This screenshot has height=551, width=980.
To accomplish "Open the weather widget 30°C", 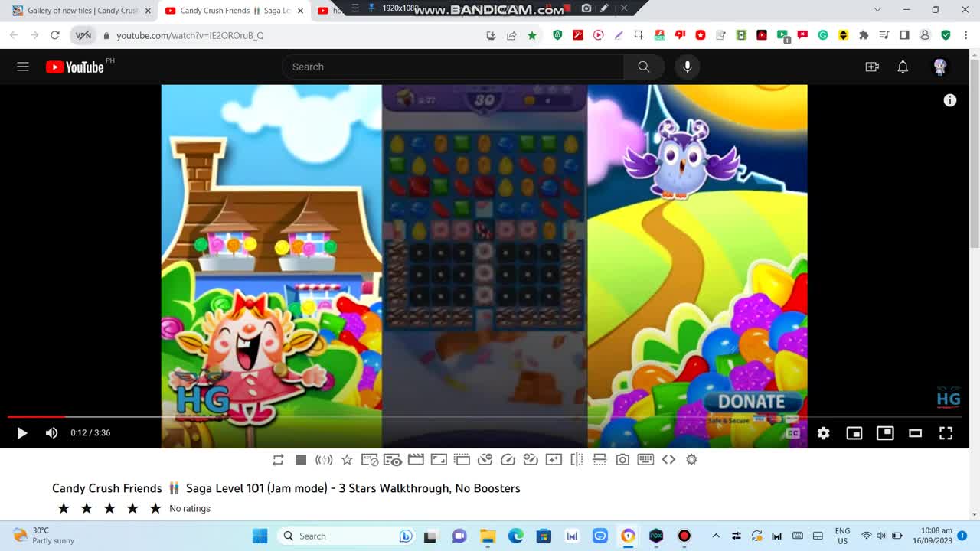I will pos(44,536).
